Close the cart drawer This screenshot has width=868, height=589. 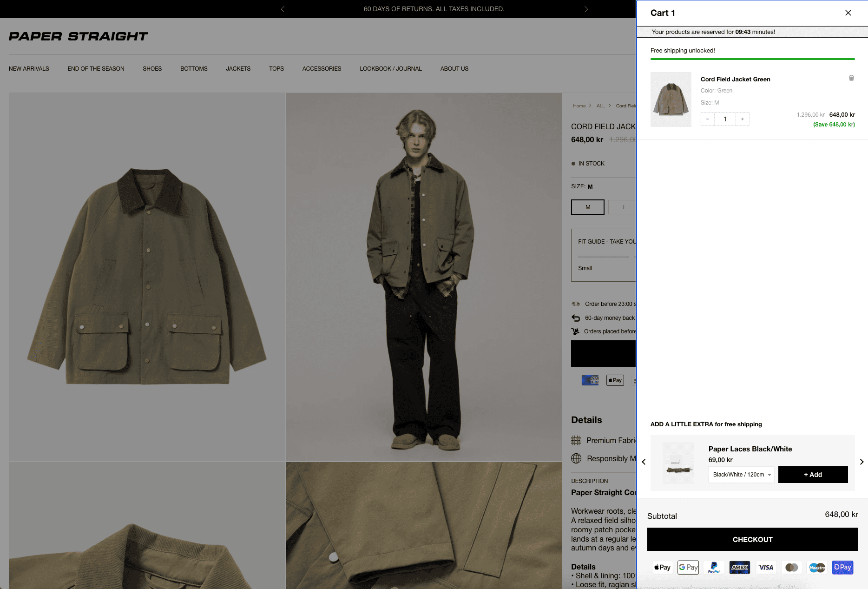pyautogui.click(x=848, y=13)
